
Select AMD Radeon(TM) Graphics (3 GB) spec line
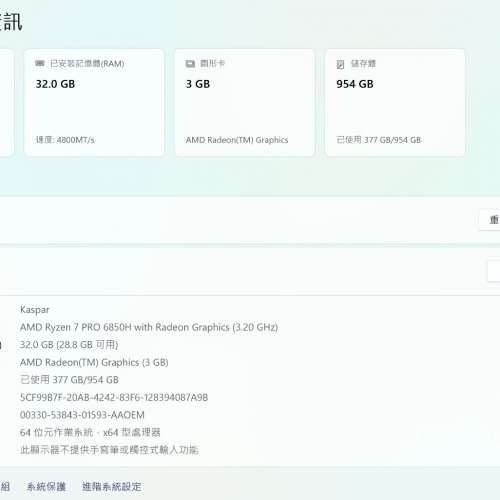tap(94, 362)
